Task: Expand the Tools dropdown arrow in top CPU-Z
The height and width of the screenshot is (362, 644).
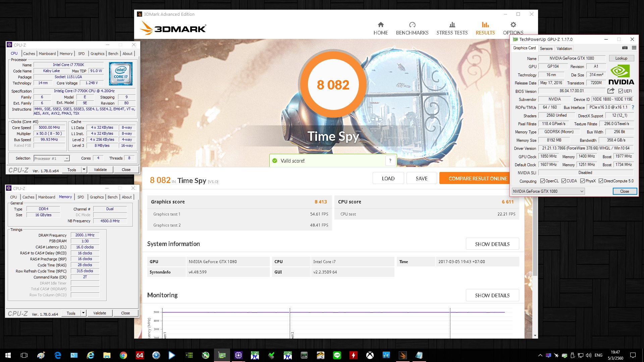Action: click(x=84, y=170)
